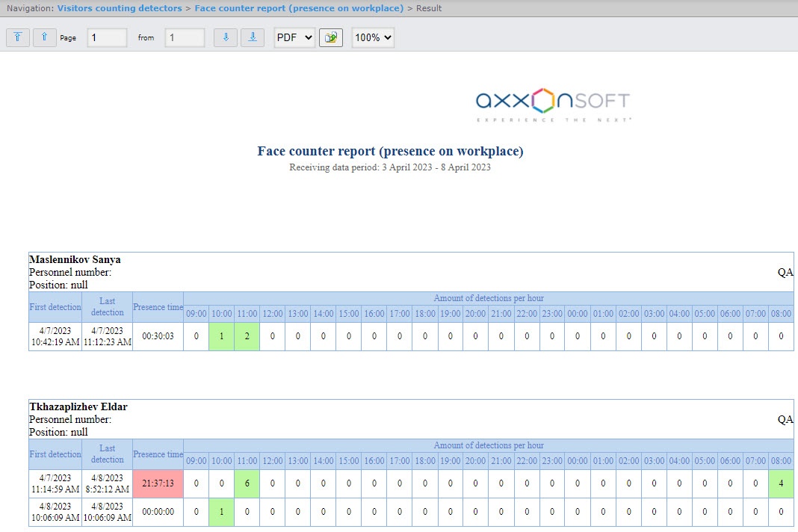This screenshot has height=532, width=798.
Task: Click the export report icon
Action: [330, 37]
